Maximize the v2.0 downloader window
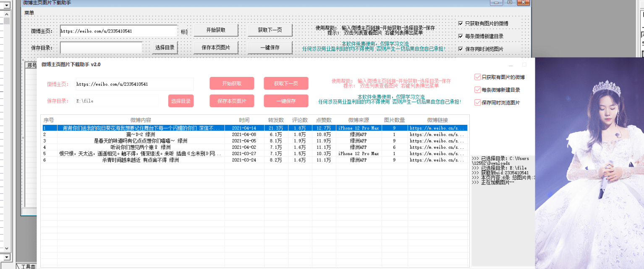The height and width of the screenshot is (269, 644). [524, 65]
